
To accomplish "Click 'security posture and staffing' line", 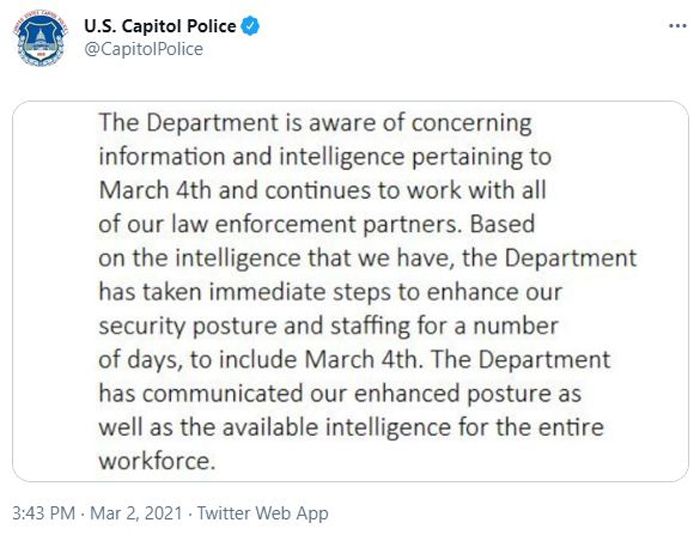I will [329, 326].
